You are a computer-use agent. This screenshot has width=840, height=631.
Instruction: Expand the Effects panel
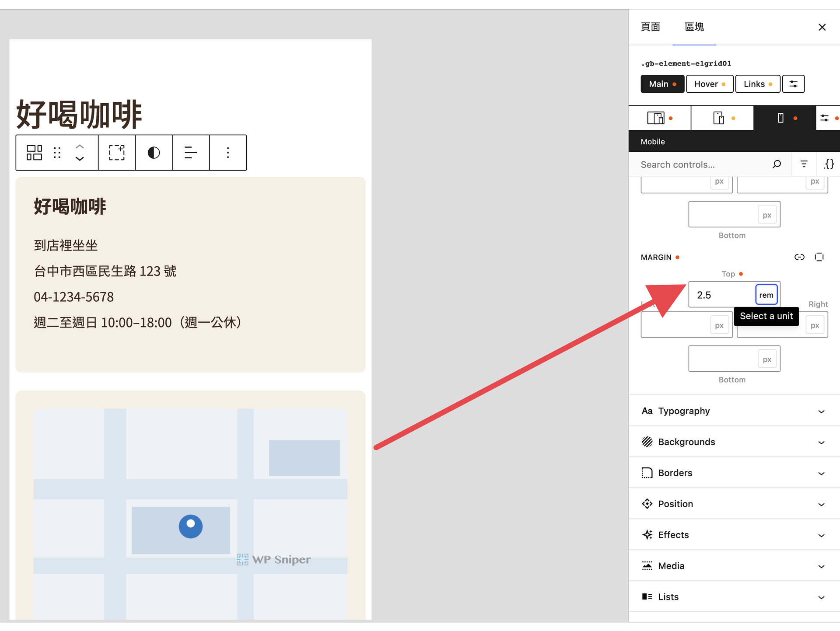click(x=734, y=535)
